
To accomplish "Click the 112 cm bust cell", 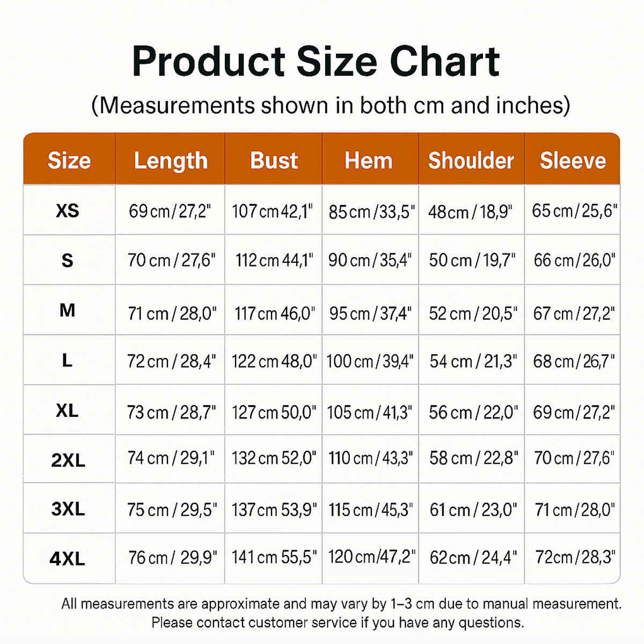I will coord(274,260).
